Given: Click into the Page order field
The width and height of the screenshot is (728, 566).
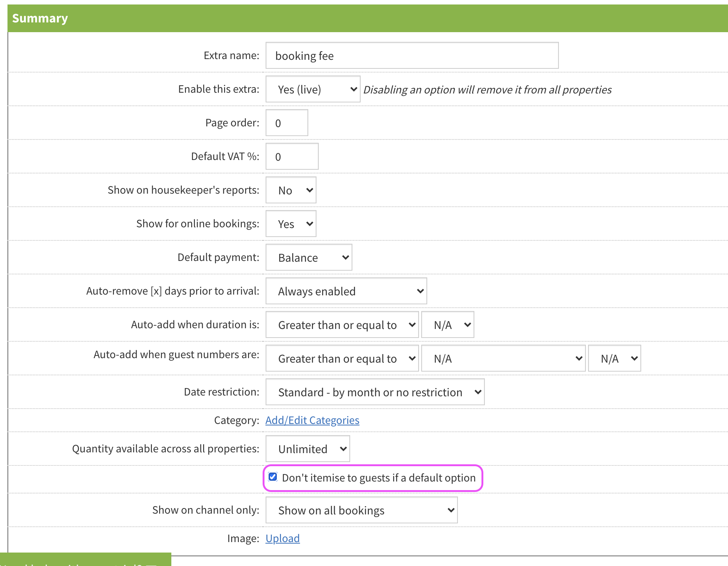Looking at the screenshot, I should point(287,123).
